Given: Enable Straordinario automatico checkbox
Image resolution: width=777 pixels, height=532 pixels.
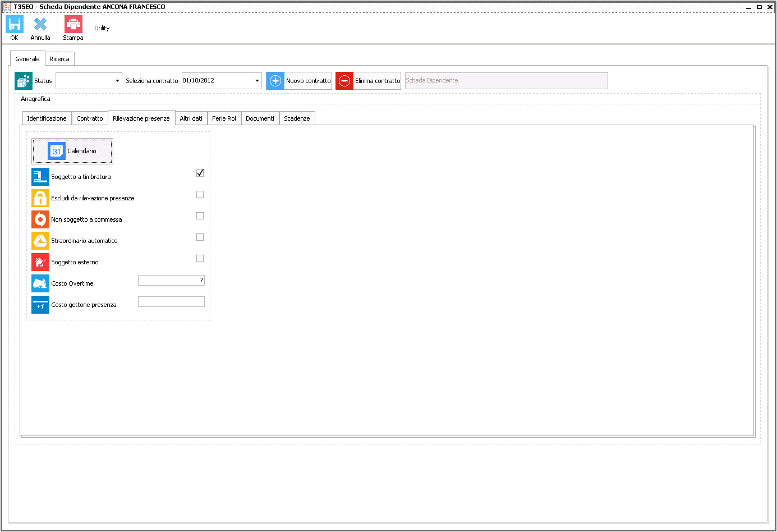Looking at the screenshot, I should point(200,237).
